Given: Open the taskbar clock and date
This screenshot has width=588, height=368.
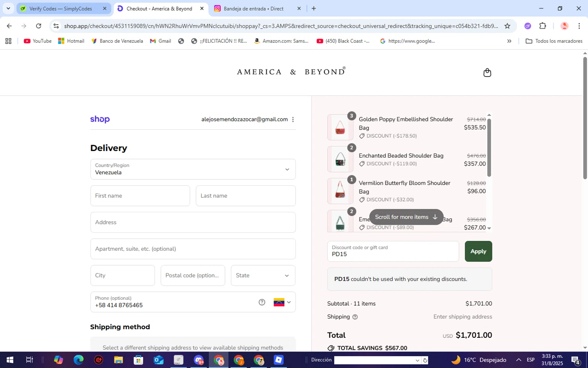Looking at the screenshot, I should [x=552, y=360].
